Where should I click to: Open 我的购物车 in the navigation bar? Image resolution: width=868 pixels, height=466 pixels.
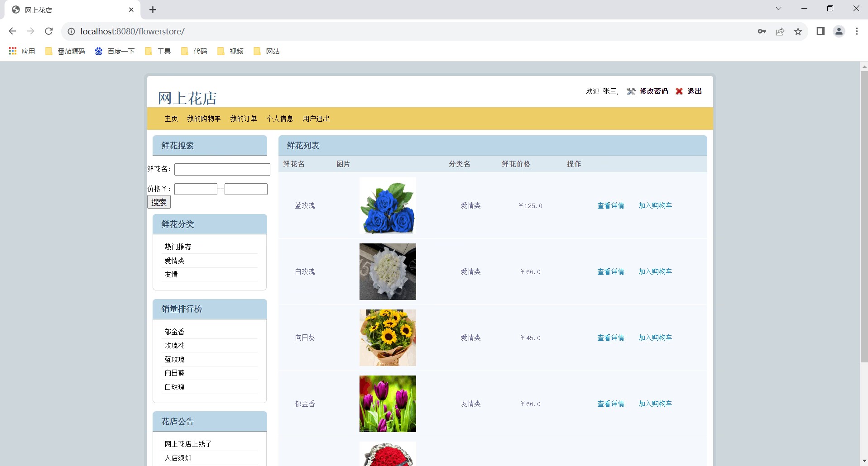click(x=204, y=119)
